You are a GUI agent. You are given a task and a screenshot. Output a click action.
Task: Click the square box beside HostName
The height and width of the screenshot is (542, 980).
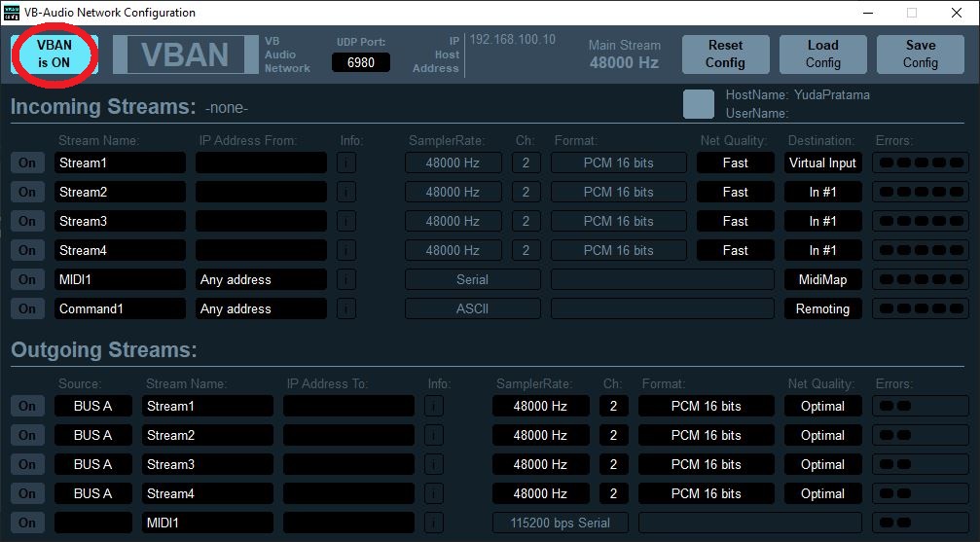coord(699,104)
